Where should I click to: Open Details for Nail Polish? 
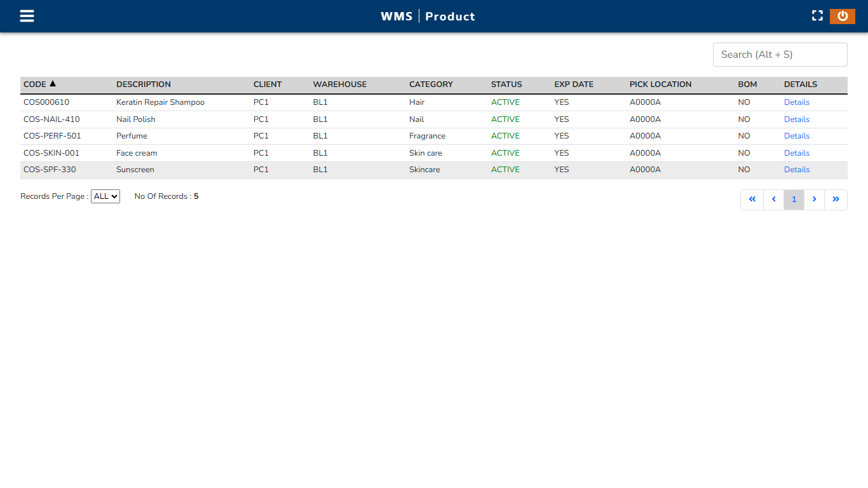pos(796,119)
